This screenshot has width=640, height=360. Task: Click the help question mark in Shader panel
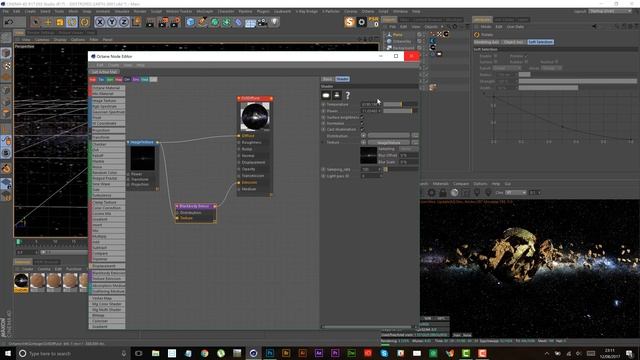click(348, 96)
